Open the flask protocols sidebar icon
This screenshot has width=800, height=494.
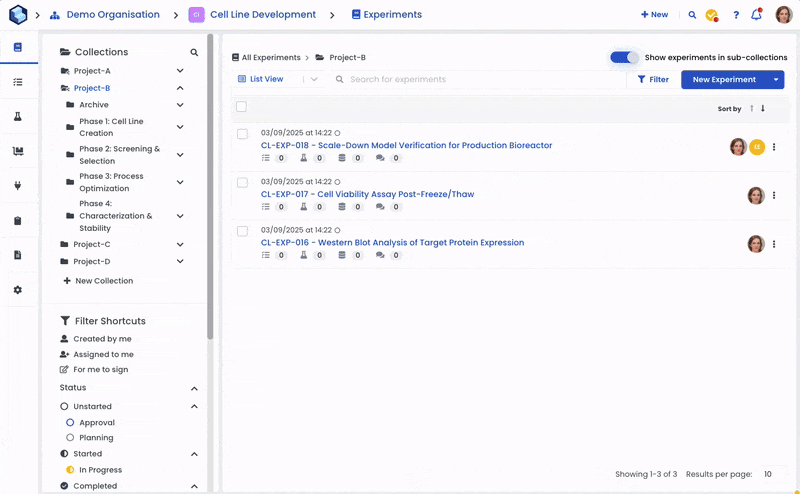(x=18, y=116)
